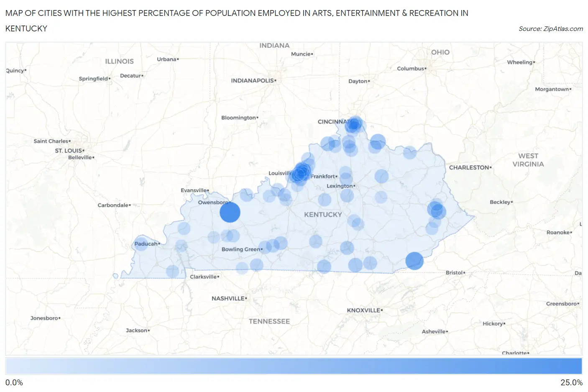Click the TENNESSEE state label

[x=269, y=321]
